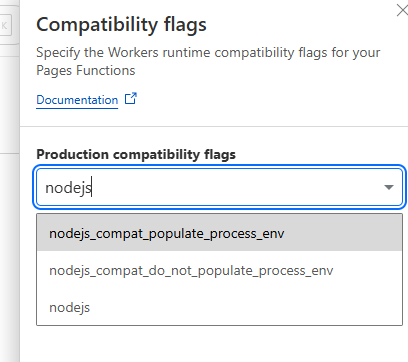The image size is (408, 362).
Task: Select nodejs_compat_populate_process_env option
Action: (219, 233)
